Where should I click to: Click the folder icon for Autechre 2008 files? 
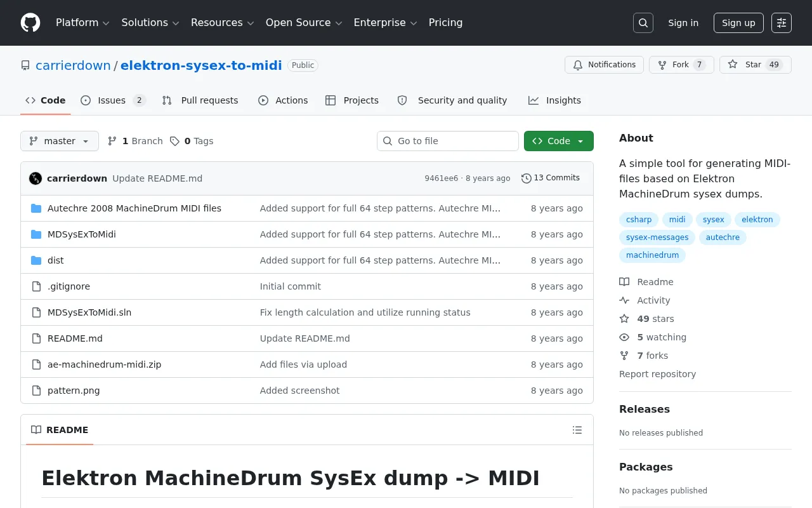[36, 208]
